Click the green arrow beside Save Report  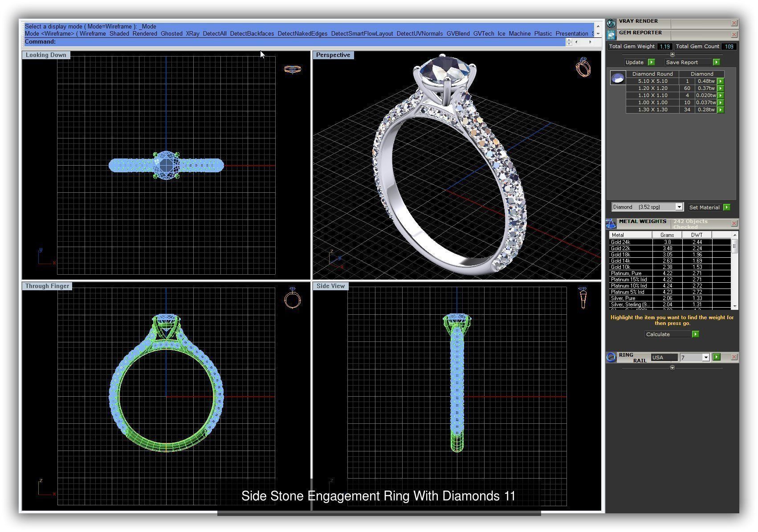click(716, 62)
